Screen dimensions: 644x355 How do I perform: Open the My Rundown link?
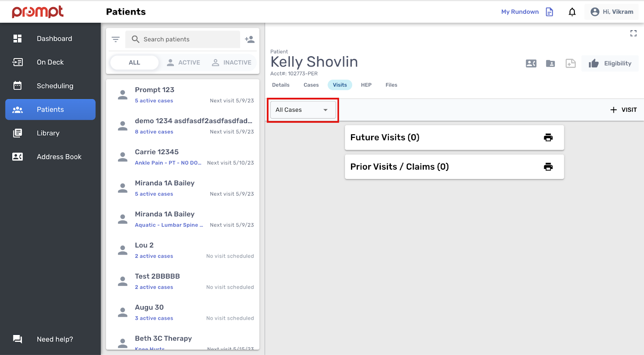click(x=520, y=12)
